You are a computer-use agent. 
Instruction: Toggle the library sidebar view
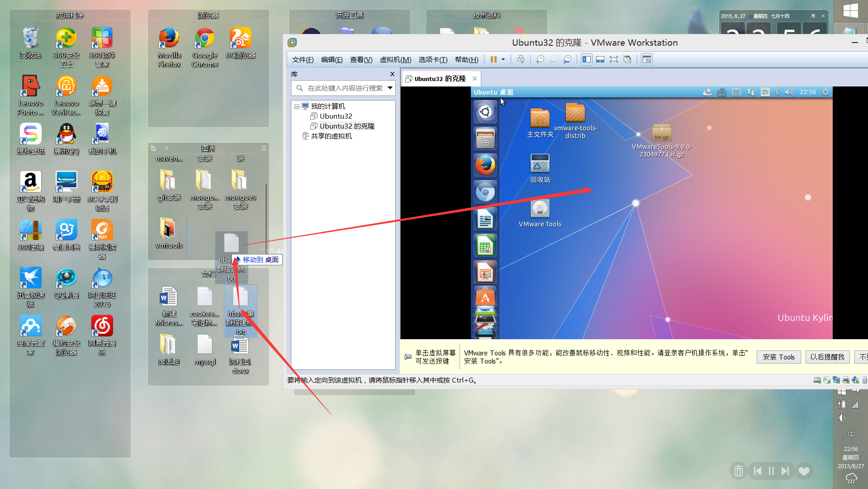(587, 59)
